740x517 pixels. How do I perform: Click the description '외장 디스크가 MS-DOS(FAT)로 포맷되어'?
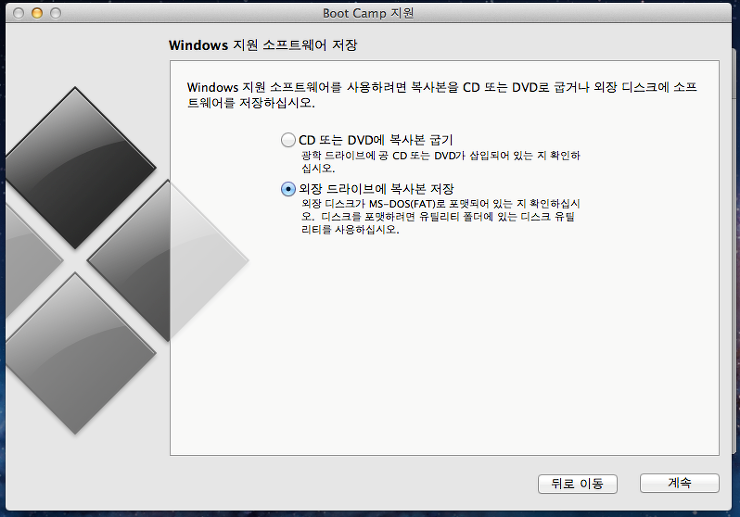441,217
